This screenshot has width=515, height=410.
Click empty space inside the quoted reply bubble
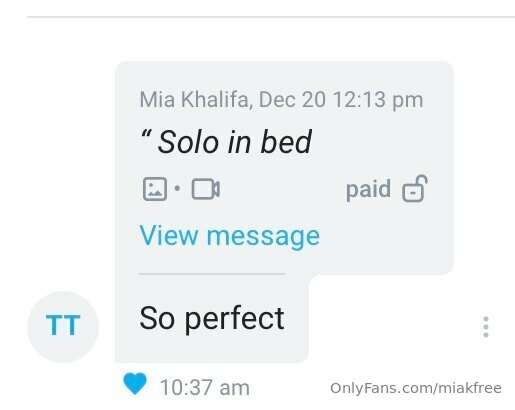point(383,233)
